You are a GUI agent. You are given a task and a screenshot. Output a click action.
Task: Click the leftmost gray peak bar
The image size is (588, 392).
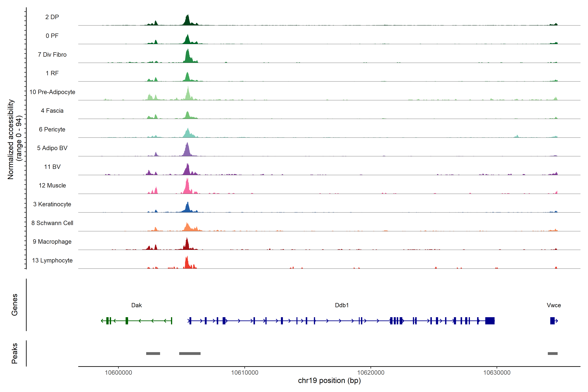coord(153,353)
